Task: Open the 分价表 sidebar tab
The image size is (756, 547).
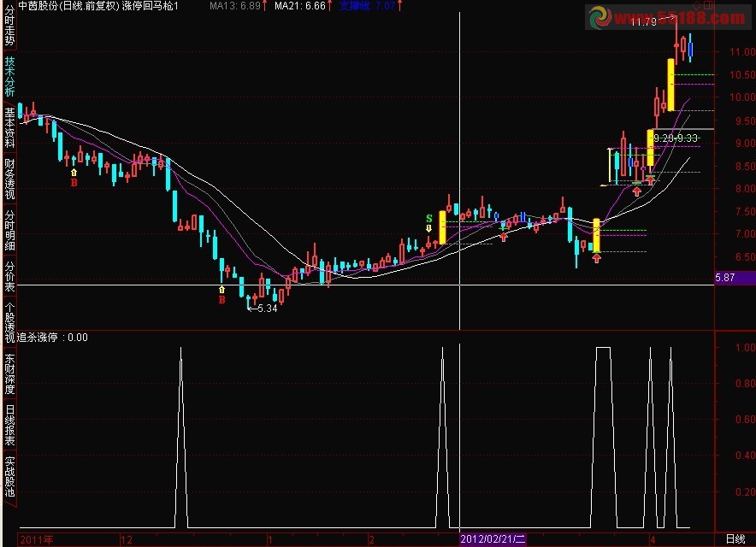Action: [x=9, y=276]
